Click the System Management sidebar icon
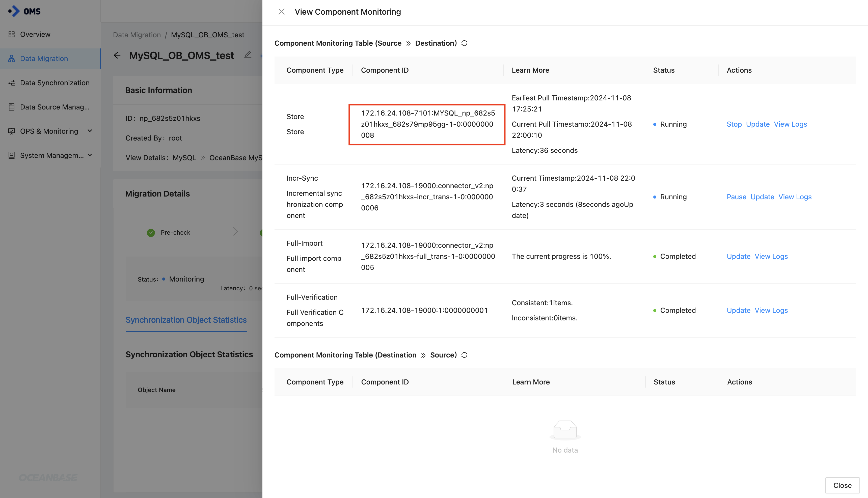 tap(12, 155)
